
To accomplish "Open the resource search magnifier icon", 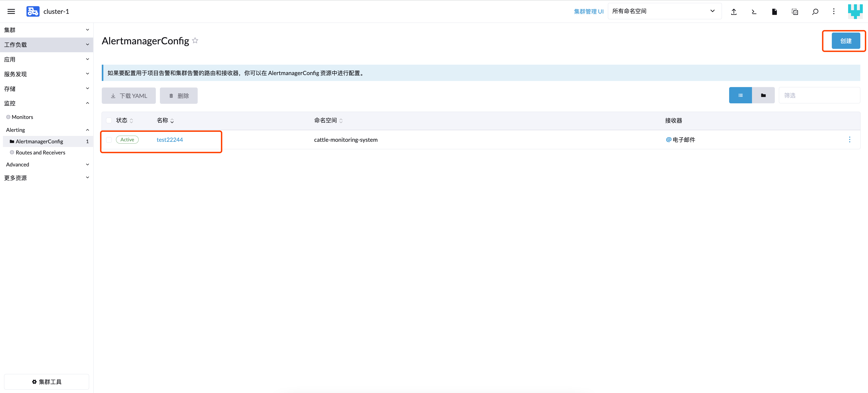I will [815, 12].
